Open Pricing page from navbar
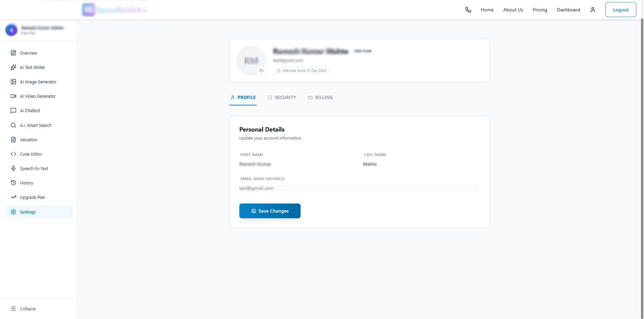 point(540,10)
